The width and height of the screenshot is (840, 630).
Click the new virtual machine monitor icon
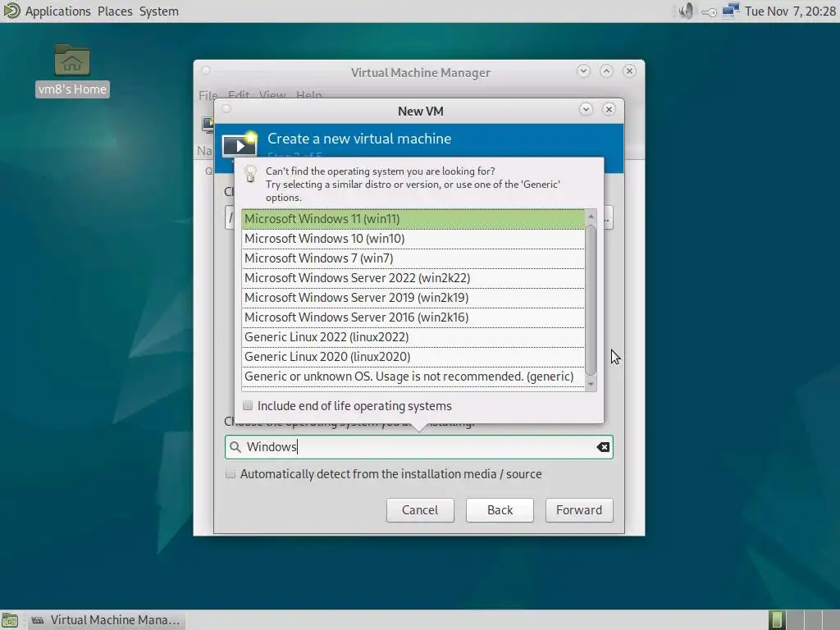tap(239, 144)
